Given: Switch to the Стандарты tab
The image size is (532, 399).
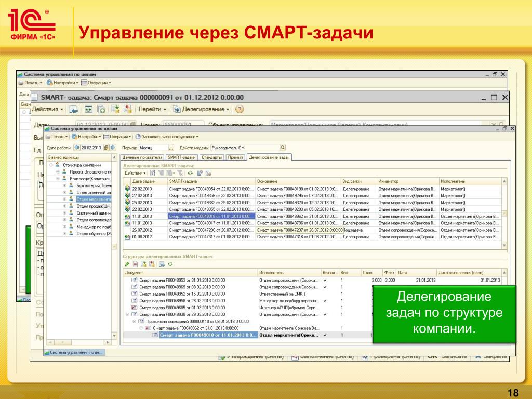Looking at the screenshot, I should pyautogui.click(x=212, y=157).
